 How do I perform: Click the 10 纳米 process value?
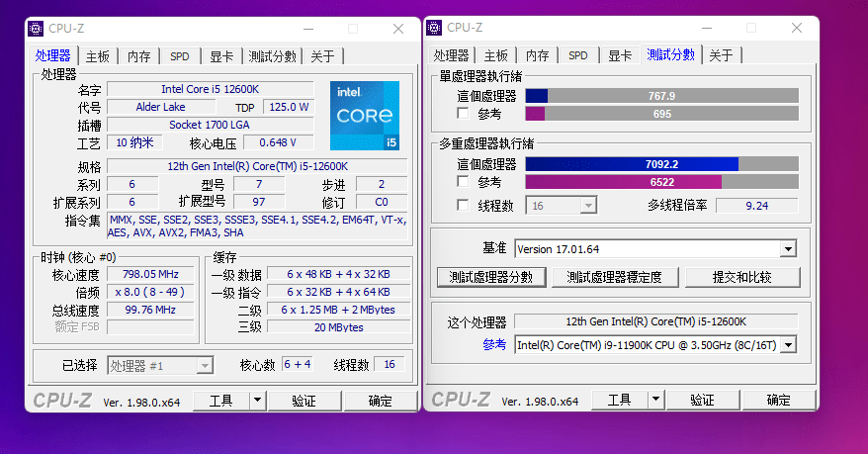click(134, 142)
